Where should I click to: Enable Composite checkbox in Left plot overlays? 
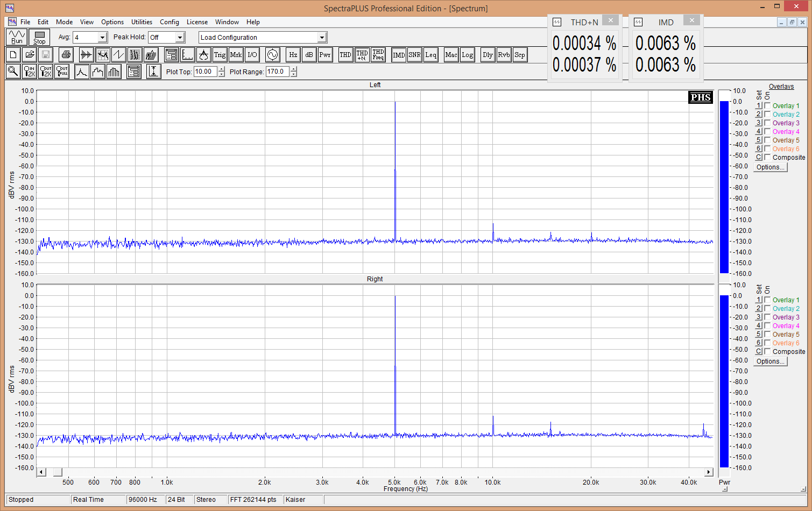pos(767,158)
